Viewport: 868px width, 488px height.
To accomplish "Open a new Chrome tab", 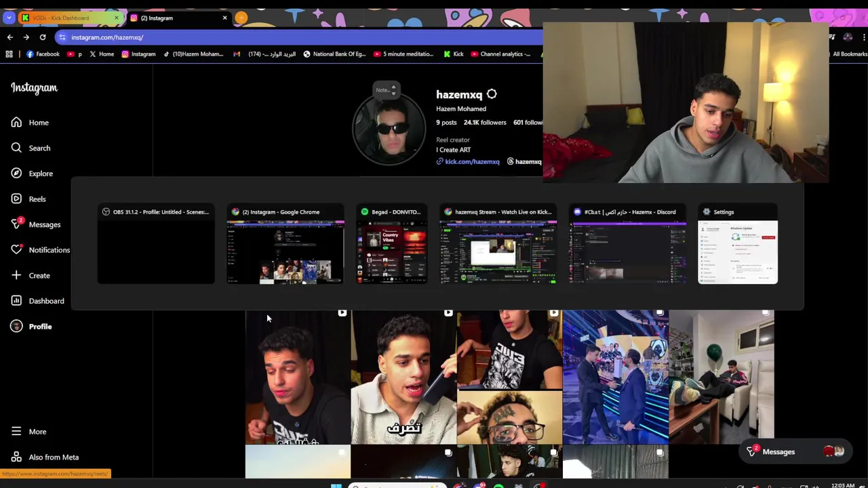I will [x=241, y=18].
